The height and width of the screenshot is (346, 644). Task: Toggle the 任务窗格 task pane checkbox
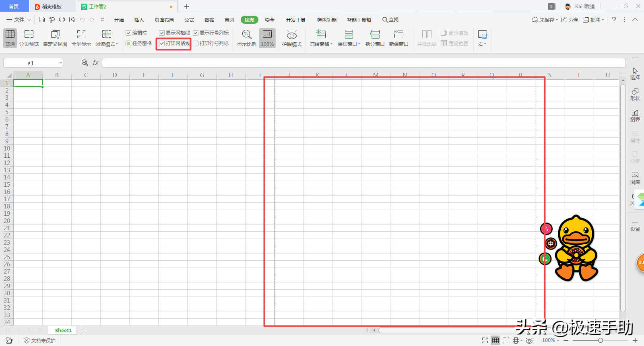click(x=129, y=43)
